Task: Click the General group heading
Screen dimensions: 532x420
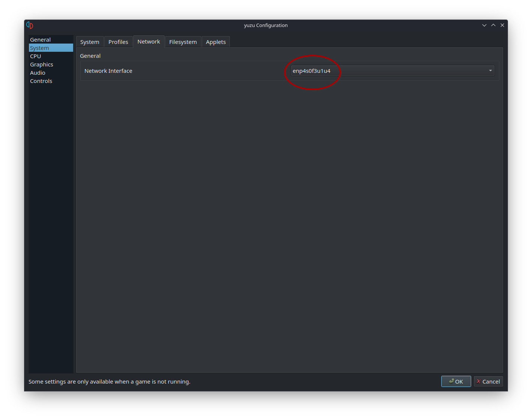Action: pyautogui.click(x=90, y=56)
